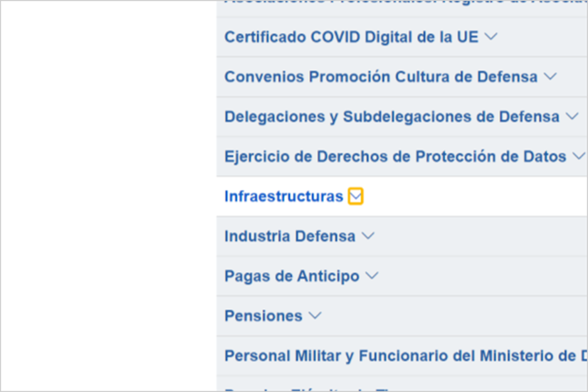Select the Pagas de Anticipo entry
This screenshot has width=588, height=392.
point(291,276)
